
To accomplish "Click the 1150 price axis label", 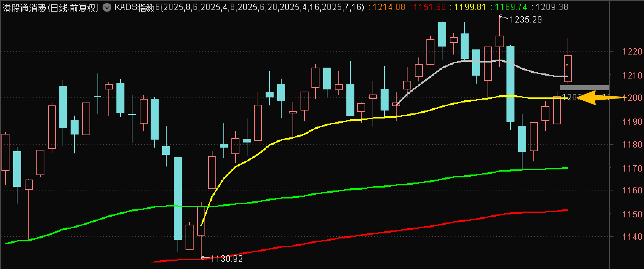I will pos(632,214).
